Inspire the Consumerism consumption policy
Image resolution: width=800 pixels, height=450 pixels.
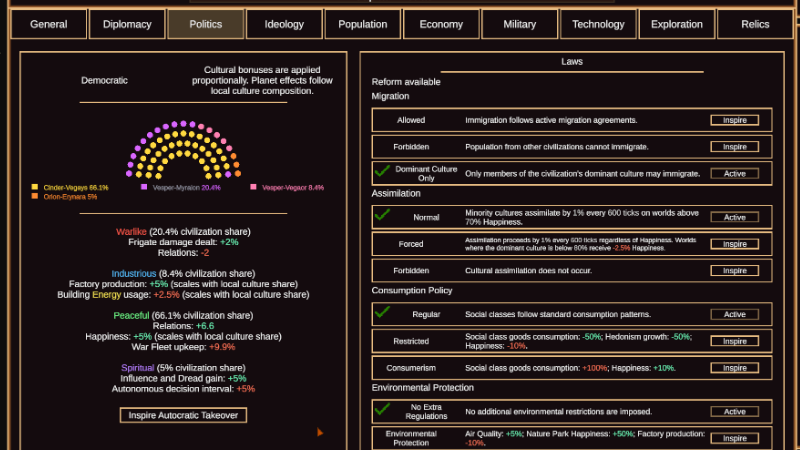(735, 368)
